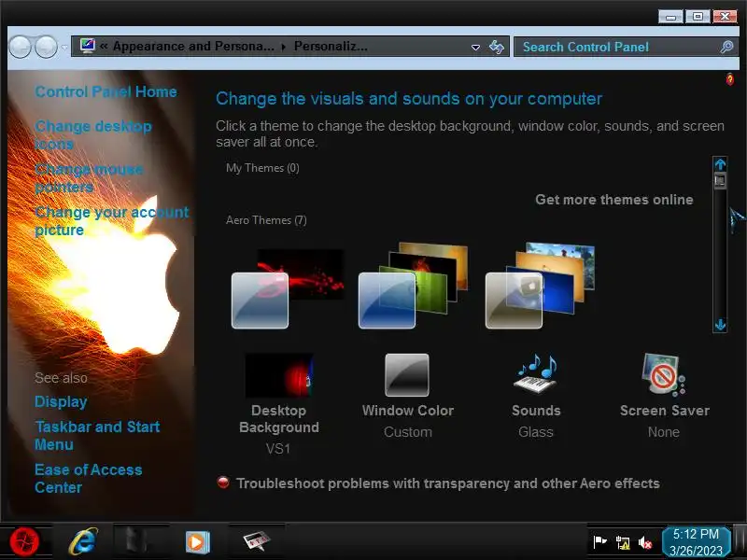Screen dimensions: 747x560
Task: Click the themes list scroll down arrow
Action: click(x=720, y=325)
